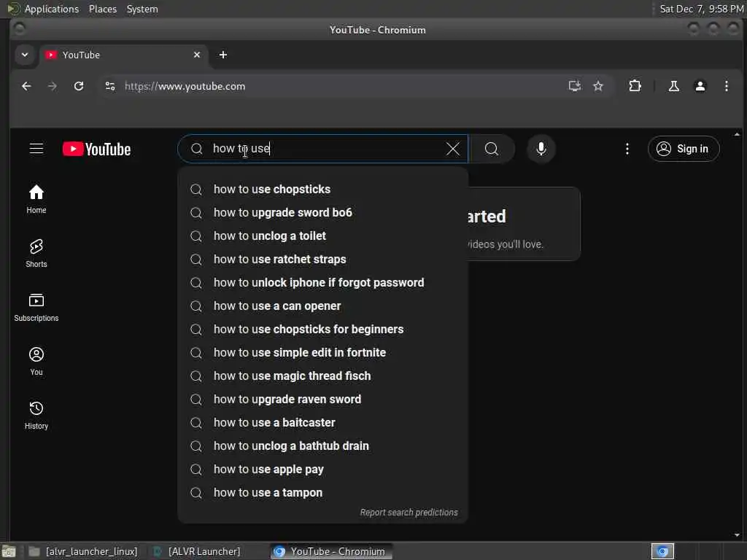
Task: Go to Home in the sidebar
Action: click(36, 200)
